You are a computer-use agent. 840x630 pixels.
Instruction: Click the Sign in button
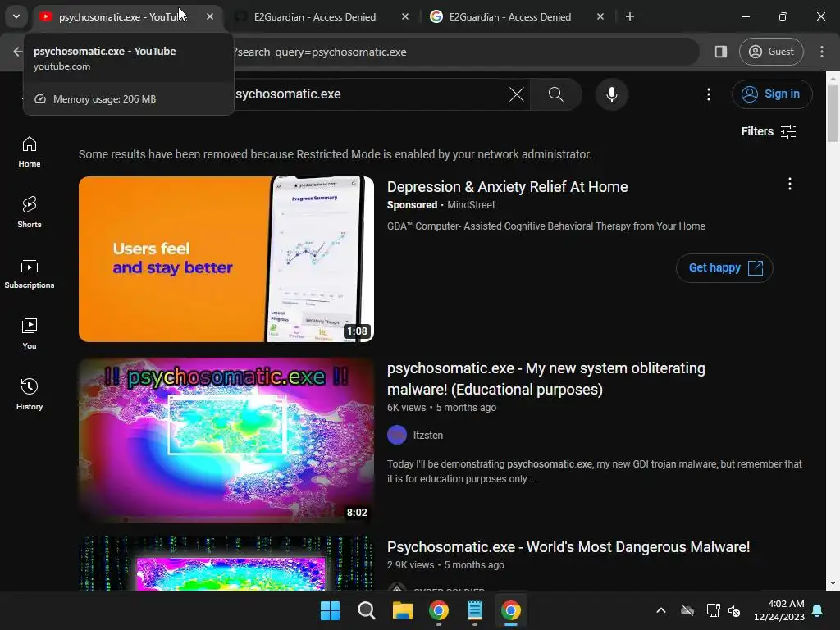click(x=772, y=94)
